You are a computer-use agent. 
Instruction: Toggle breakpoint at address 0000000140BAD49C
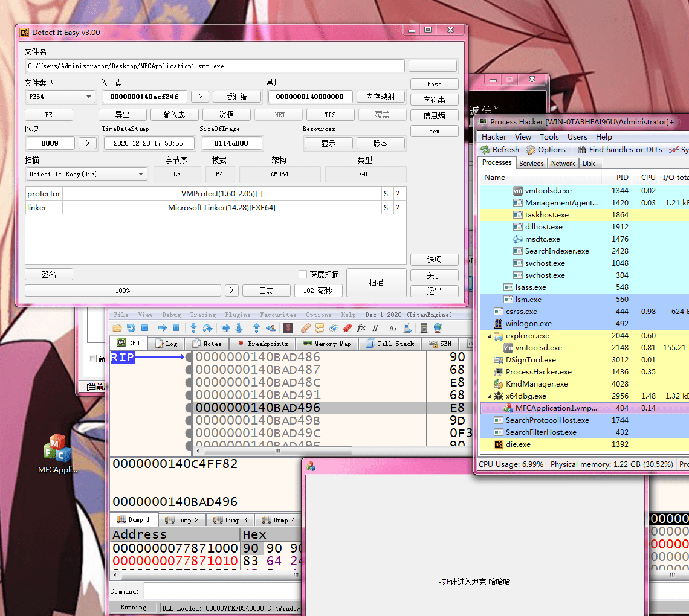click(x=189, y=434)
